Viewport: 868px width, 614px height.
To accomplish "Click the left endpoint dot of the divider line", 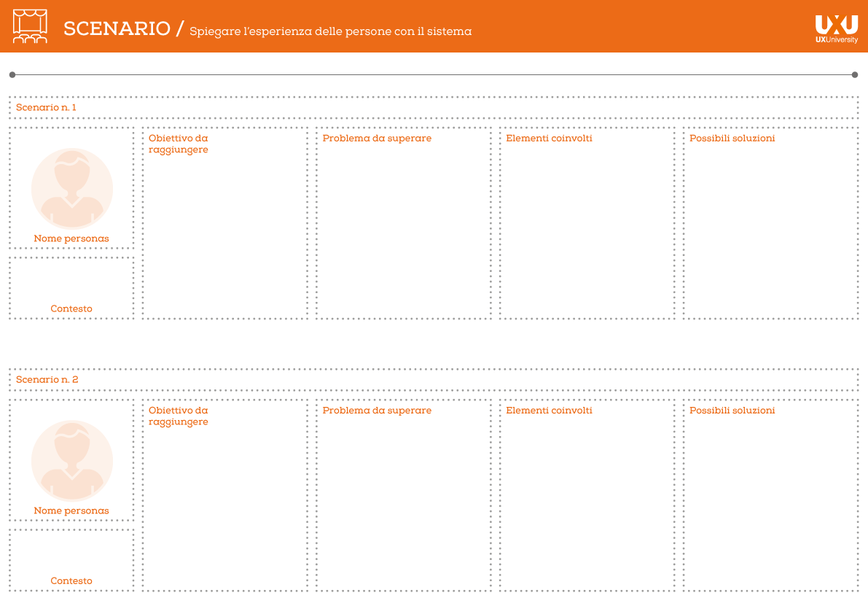I will pos(12,74).
